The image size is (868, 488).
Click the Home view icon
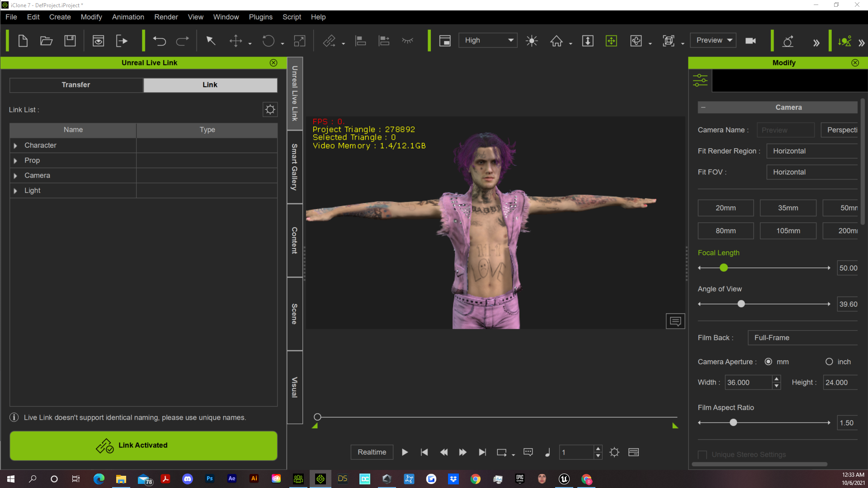(x=557, y=41)
